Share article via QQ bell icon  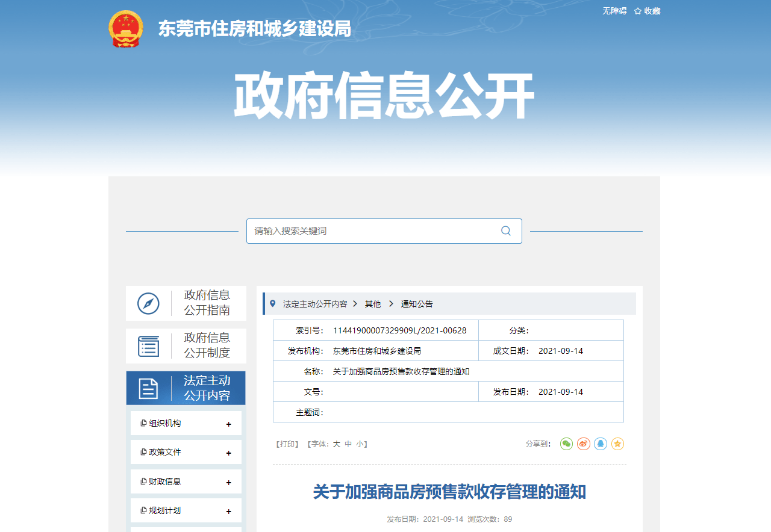click(600, 444)
